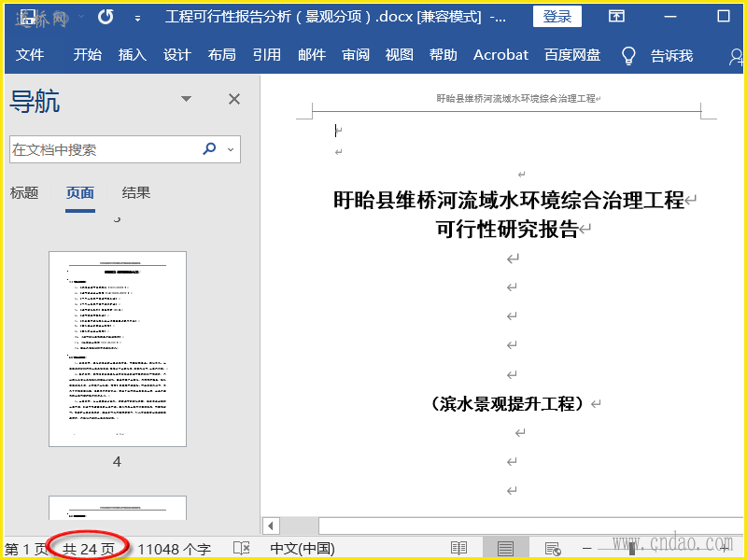This screenshot has width=747, height=560.
Task: Click the 告诉我 search box text
Action: (x=671, y=56)
